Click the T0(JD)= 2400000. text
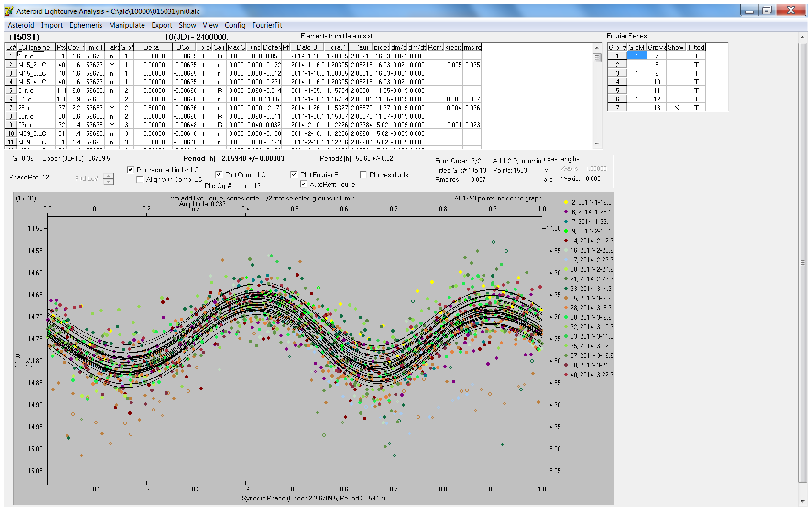Viewport: 812px width, 511px height. click(197, 37)
